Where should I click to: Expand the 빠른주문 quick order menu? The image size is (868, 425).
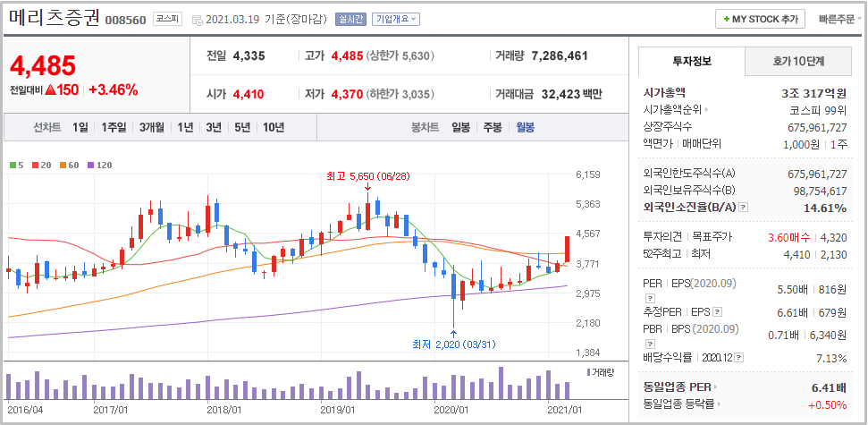tap(839, 20)
